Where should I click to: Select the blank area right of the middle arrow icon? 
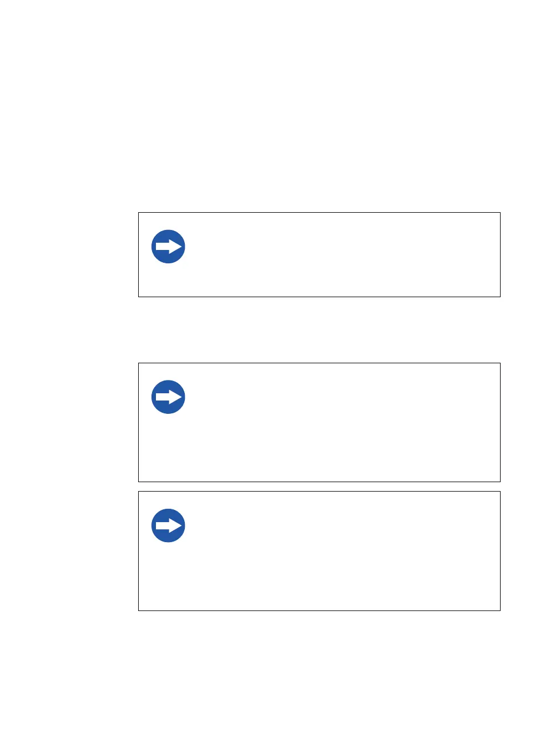(341, 397)
